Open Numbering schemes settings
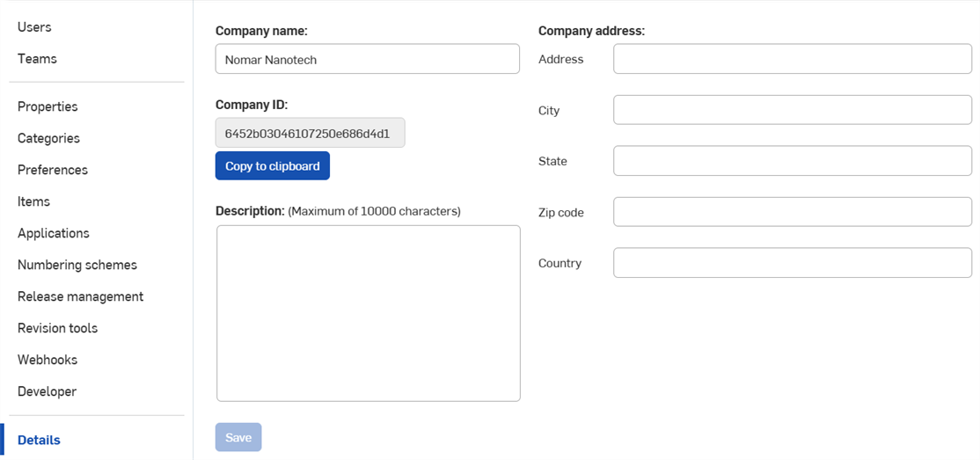The height and width of the screenshot is (460, 980). (77, 265)
